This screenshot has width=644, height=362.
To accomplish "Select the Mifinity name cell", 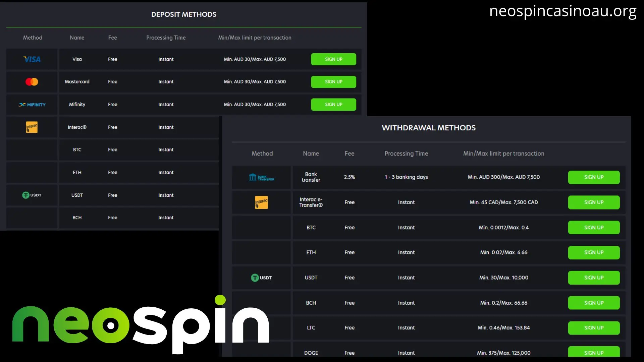I will pyautogui.click(x=77, y=105).
